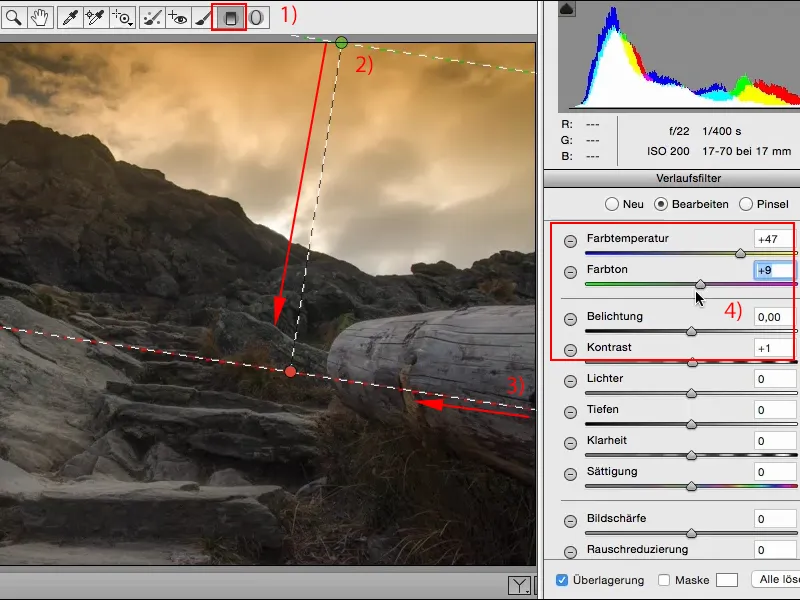Click the '17-70 bei 17 mm' lens text
800x600 pixels.
[746, 152]
